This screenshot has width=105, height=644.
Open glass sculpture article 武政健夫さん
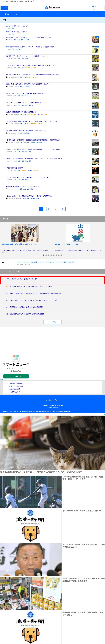(27, 84)
